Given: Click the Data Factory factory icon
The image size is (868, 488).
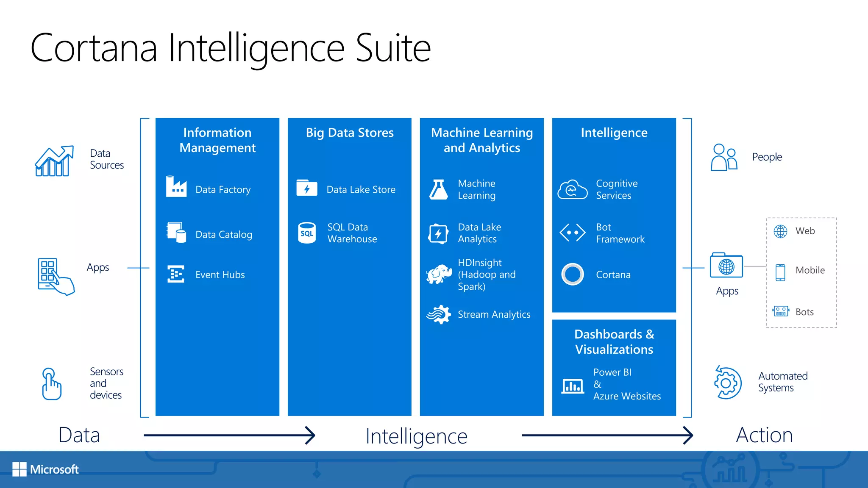Looking at the screenshot, I should pyautogui.click(x=176, y=186).
